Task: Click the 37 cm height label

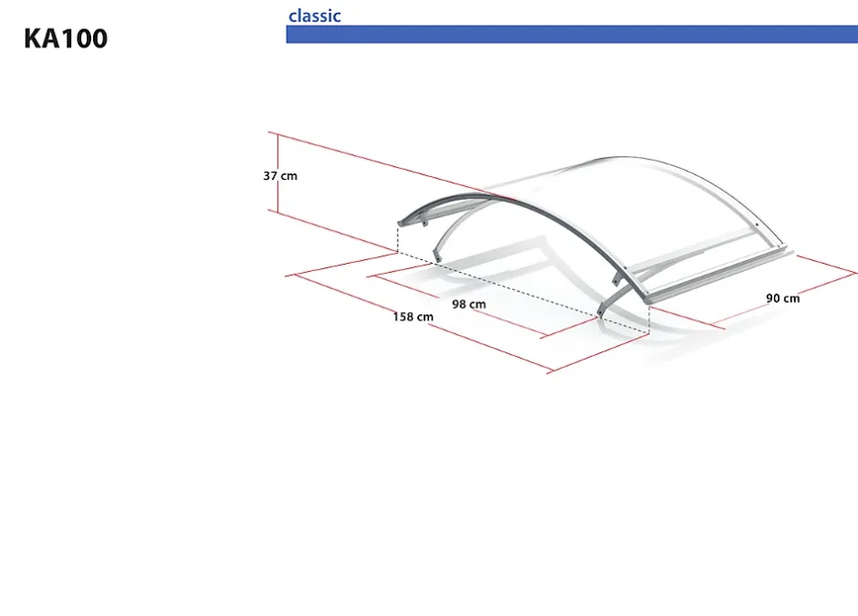Action: (x=280, y=175)
